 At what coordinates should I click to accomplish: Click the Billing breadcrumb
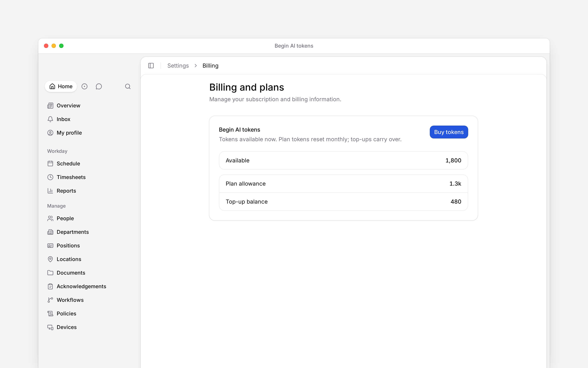[211, 66]
